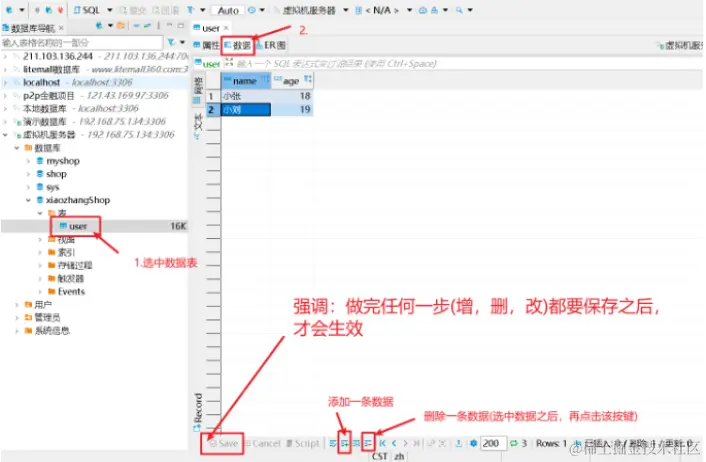Screen dimensions: 706x462
Task: Collapse the 数据库 folder node
Action: [x=17, y=148]
